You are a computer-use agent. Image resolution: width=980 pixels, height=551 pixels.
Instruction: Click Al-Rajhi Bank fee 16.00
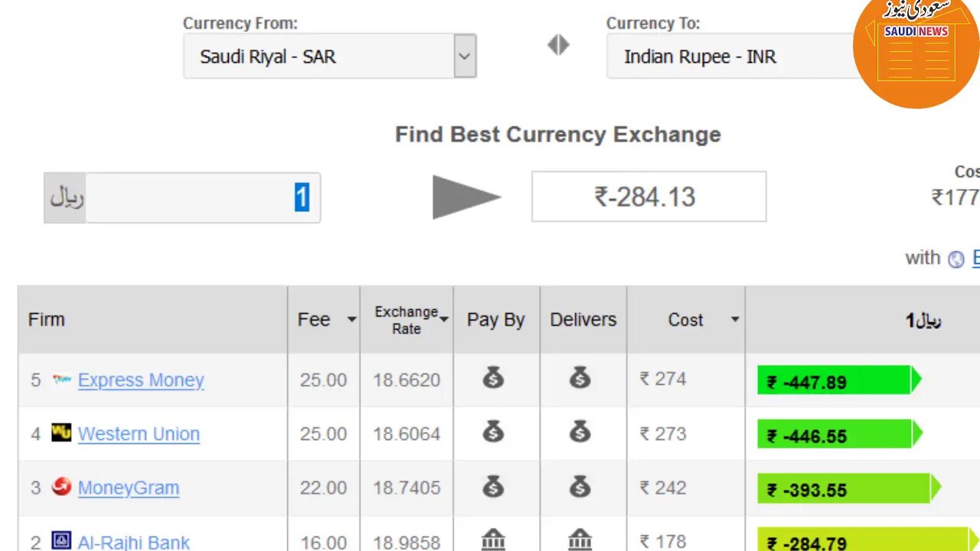tap(323, 542)
